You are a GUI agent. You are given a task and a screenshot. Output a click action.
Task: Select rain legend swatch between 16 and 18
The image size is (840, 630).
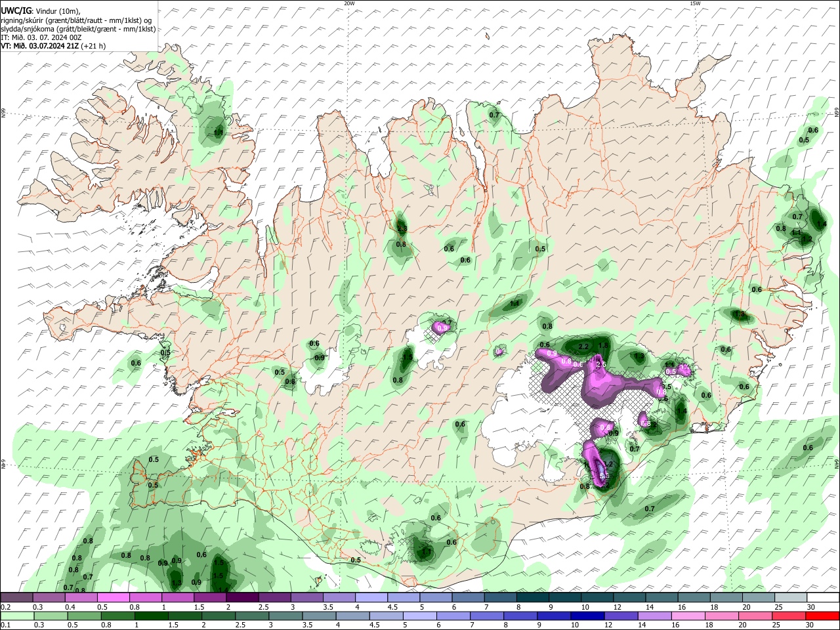coord(688,616)
